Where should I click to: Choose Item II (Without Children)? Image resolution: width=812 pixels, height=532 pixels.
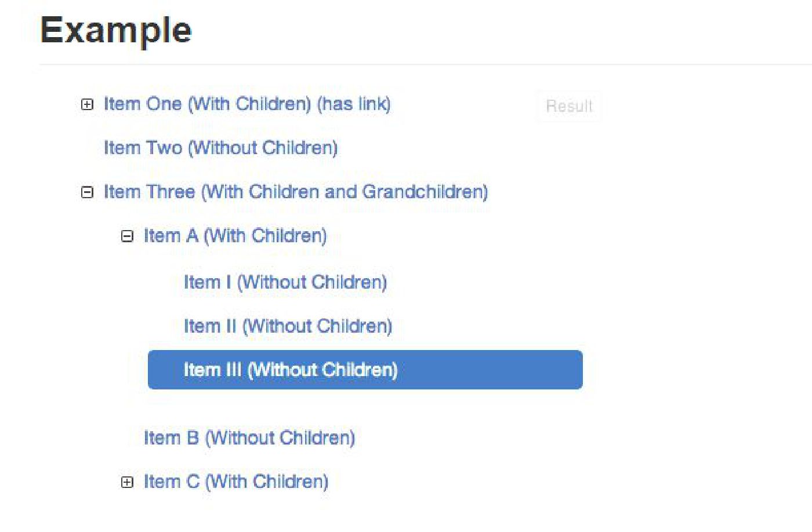288,326
